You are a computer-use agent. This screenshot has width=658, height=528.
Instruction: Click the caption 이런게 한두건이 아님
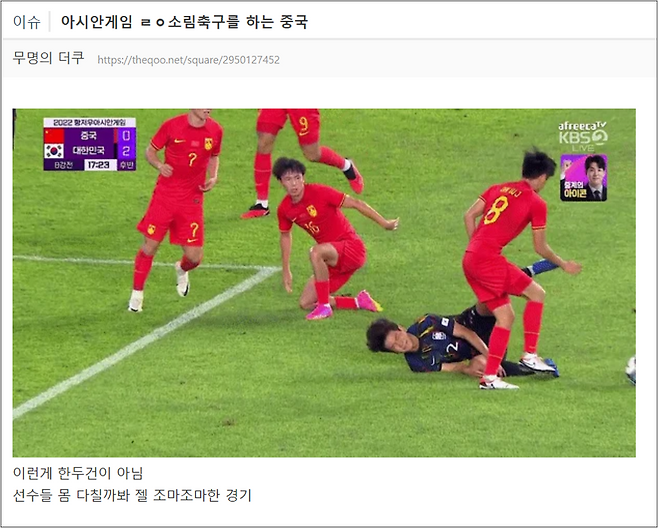click(x=78, y=473)
